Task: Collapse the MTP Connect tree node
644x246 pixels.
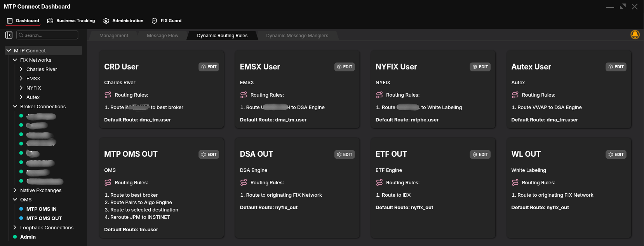Action: click(x=9, y=50)
